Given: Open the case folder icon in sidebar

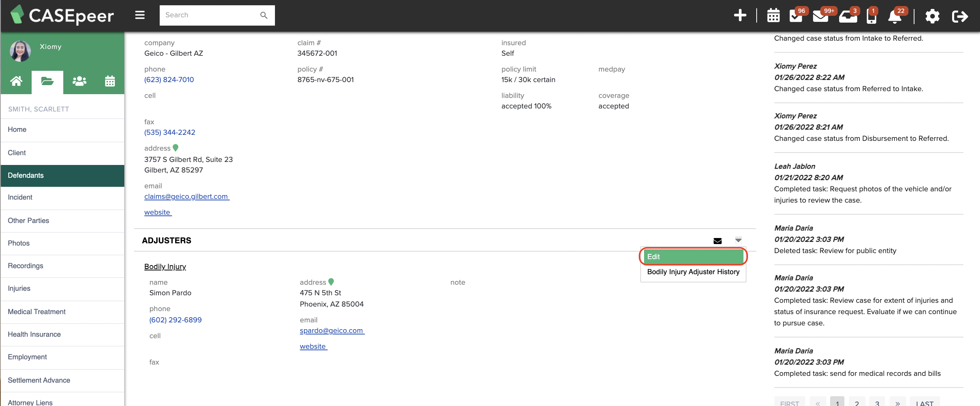Looking at the screenshot, I should click(47, 81).
